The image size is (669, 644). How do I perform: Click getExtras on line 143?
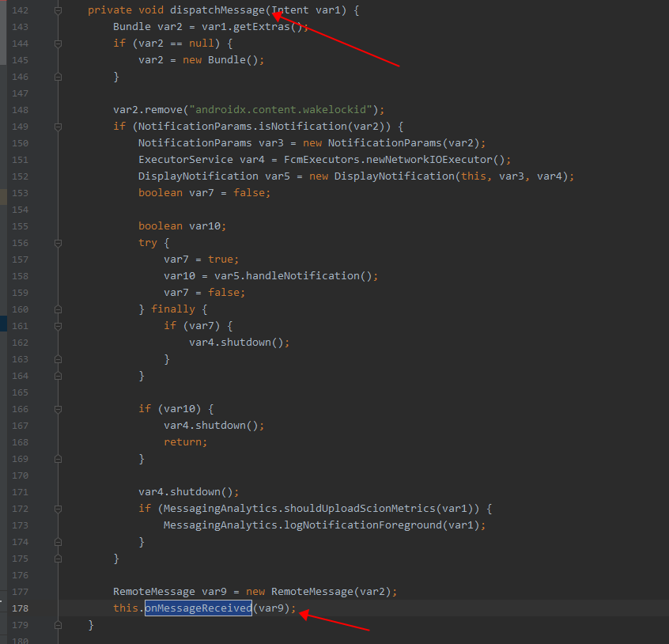[262, 26]
